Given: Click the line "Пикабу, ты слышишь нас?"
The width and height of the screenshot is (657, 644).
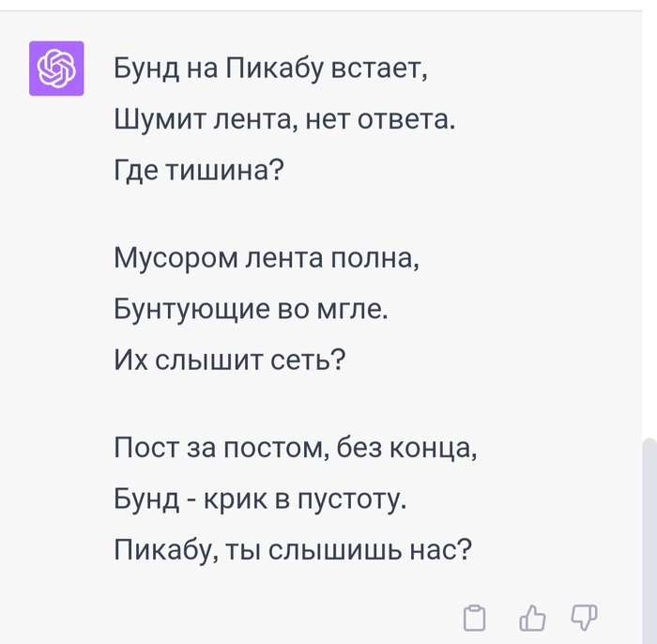Looking at the screenshot, I should coord(292,548).
